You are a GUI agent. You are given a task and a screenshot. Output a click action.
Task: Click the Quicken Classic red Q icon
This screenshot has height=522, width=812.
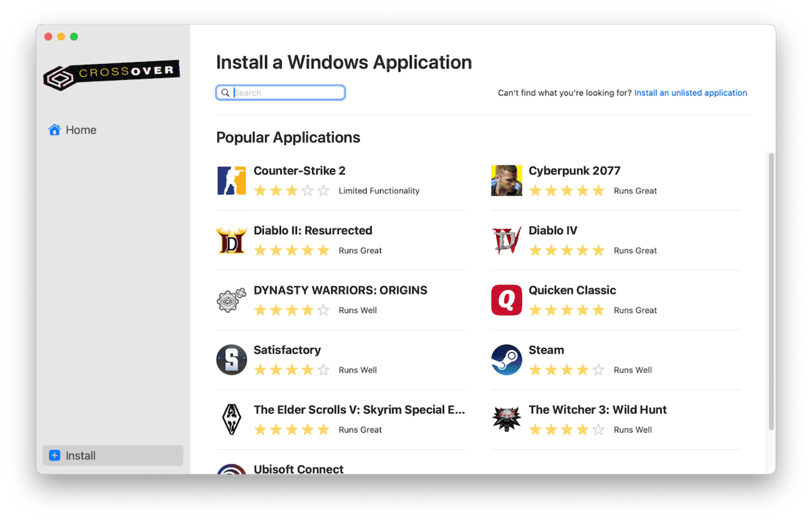[506, 300]
